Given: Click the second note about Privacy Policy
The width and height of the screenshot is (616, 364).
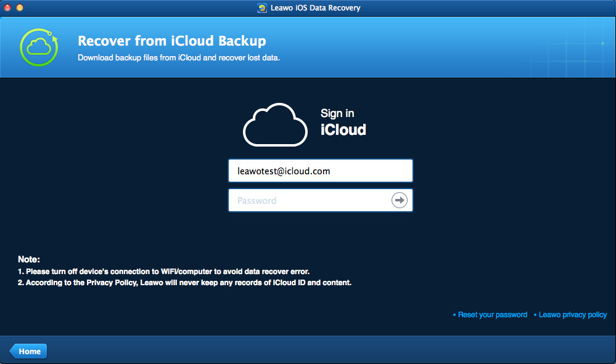Looking at the screenshot, I should tap(184, 283).
